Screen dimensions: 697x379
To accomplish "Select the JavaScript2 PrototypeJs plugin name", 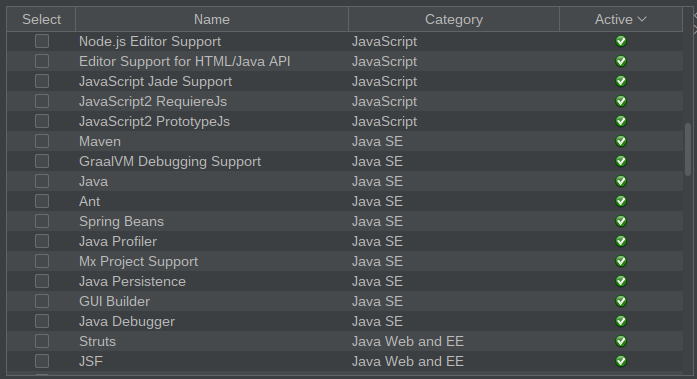I will coord(154,121).
